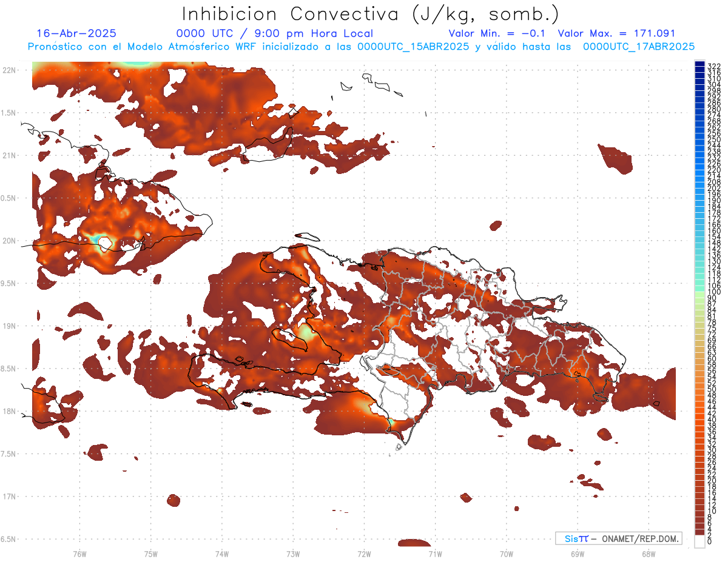Screen dimensions: 728x562
Task: Click the '1.5N' latitude label below 22N
Action: [x=8, y=113]
